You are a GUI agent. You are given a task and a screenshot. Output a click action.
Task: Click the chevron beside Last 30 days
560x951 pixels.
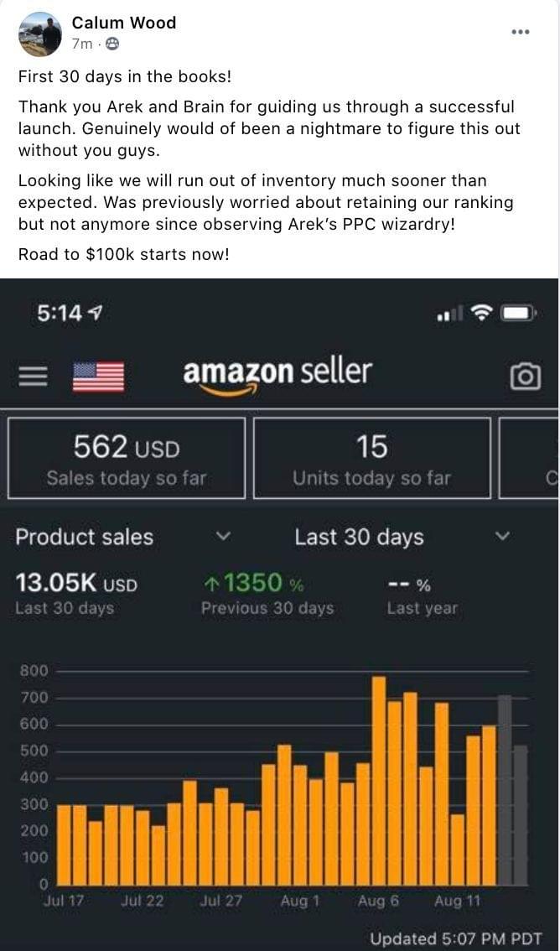pyautogui.click(x=502, y=536)
